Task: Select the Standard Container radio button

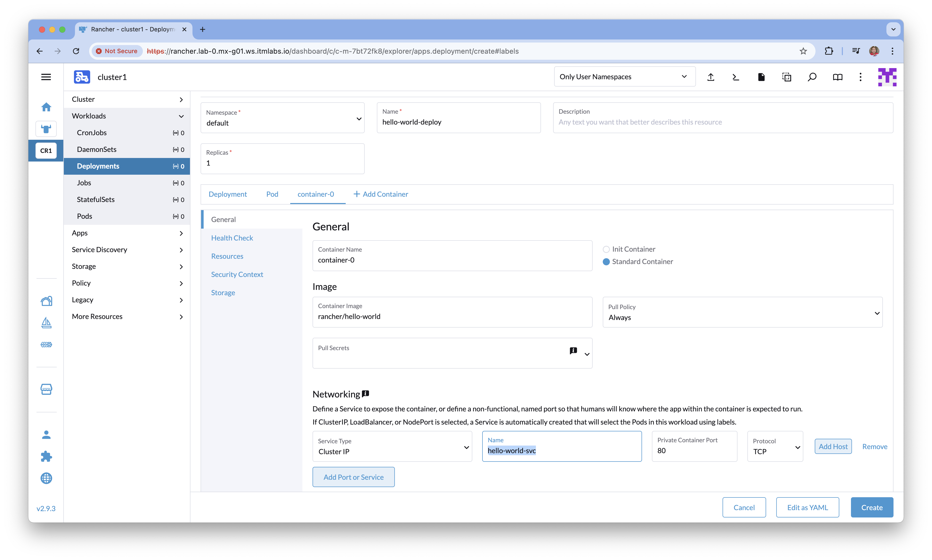Action: click(606, 262)
